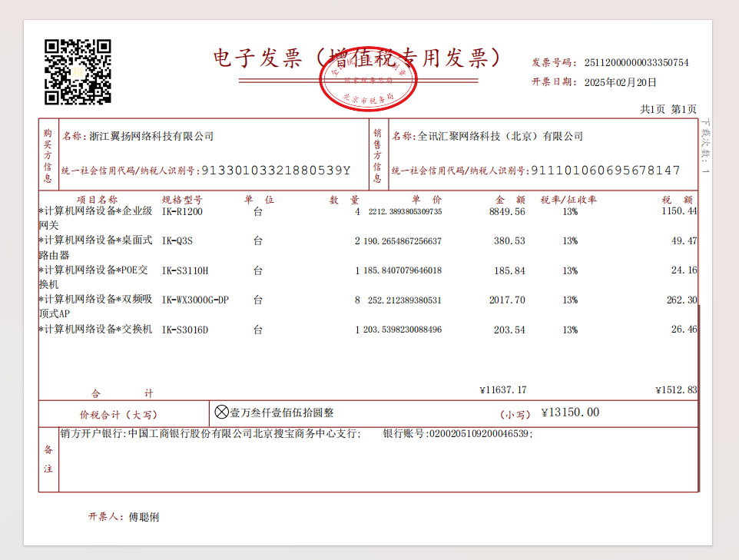Click the red oval tax bureau seal

(x=368, y=82)
